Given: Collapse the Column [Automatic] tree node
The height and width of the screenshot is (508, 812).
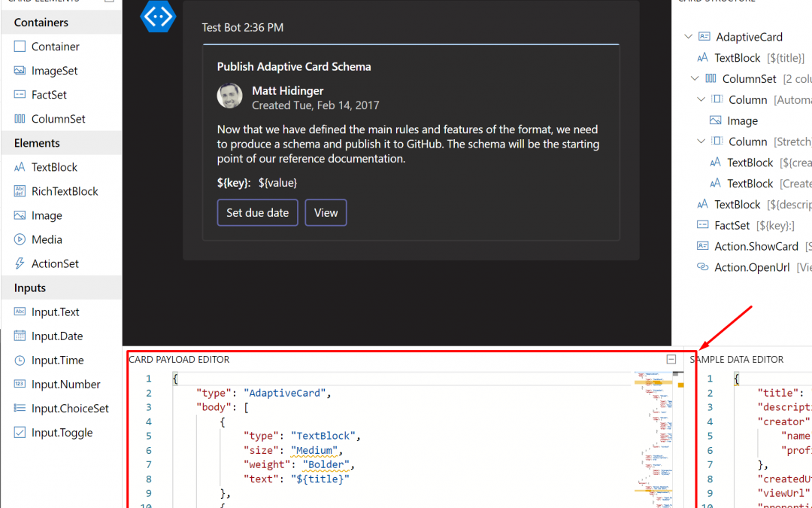Looking at the screenshot, I should 701,99.
